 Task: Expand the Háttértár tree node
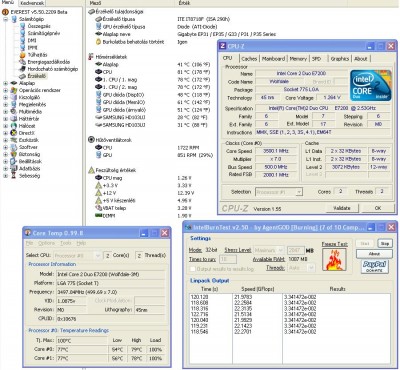[x=5, y=119]
